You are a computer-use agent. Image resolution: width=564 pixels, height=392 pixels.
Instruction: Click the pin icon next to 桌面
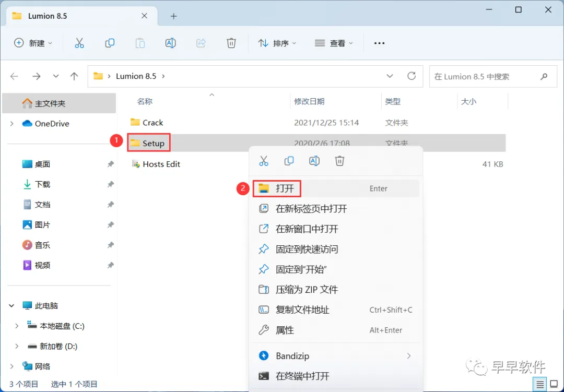coord(110,164)
